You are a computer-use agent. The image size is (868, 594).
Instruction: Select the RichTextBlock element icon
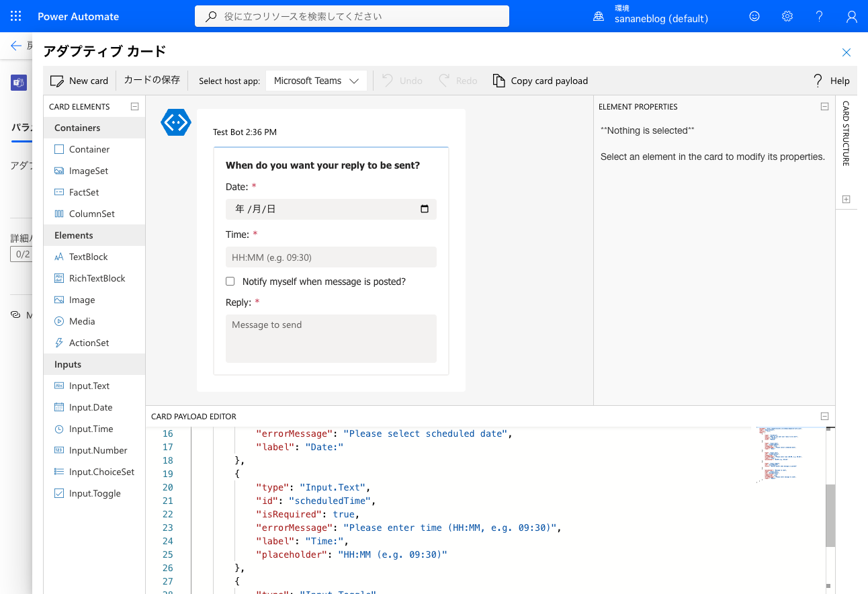(x=59, y=278)
